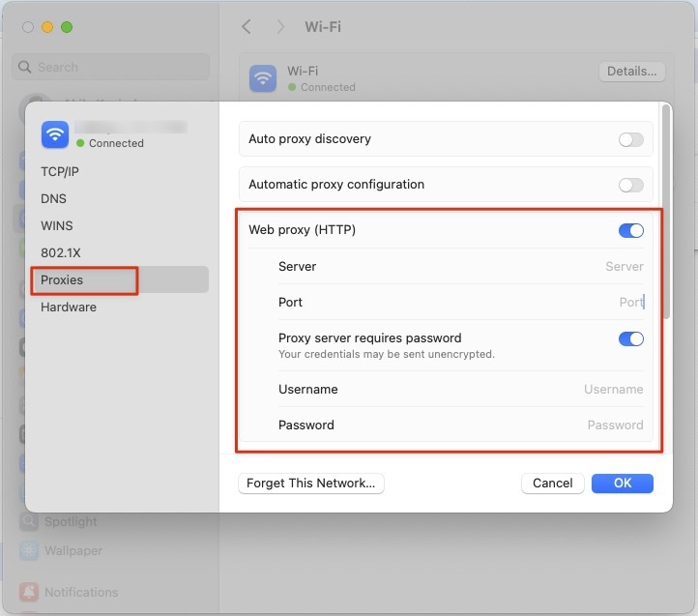Click the Spotlight sidebar icon
The width and height of the screenshot is (698, 616).
click(29, 521)
